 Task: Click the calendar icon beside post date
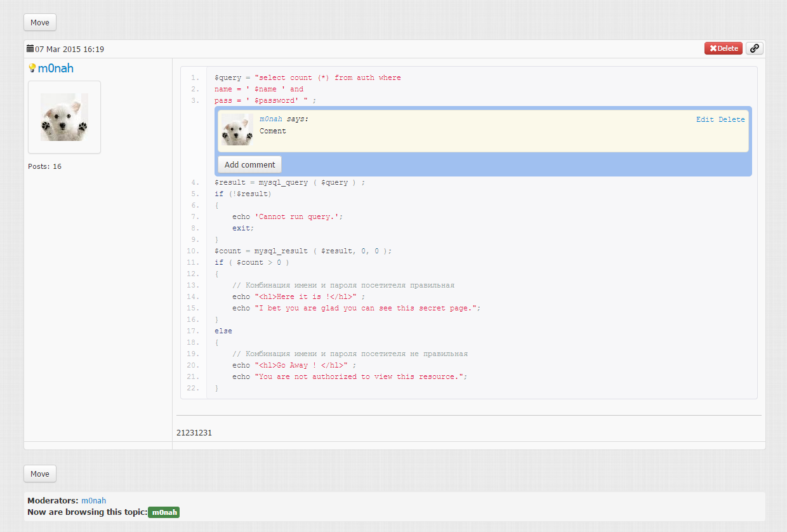(x=30, y=49)
